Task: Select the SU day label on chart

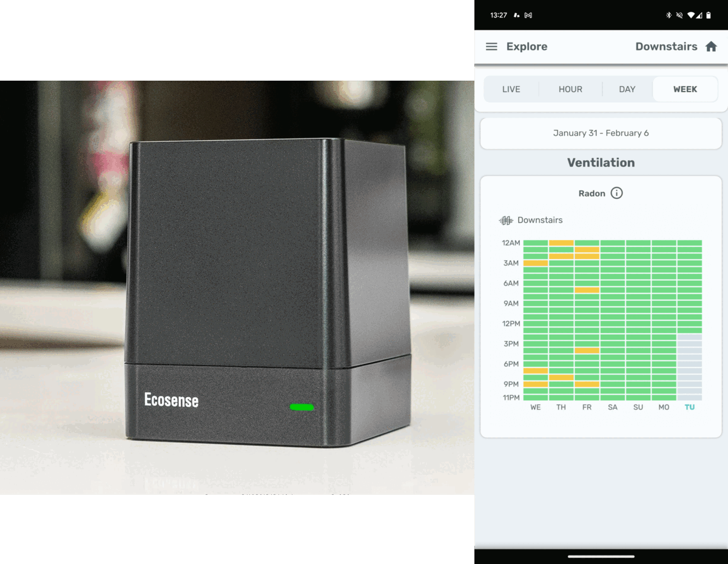Action: (638, 408)
